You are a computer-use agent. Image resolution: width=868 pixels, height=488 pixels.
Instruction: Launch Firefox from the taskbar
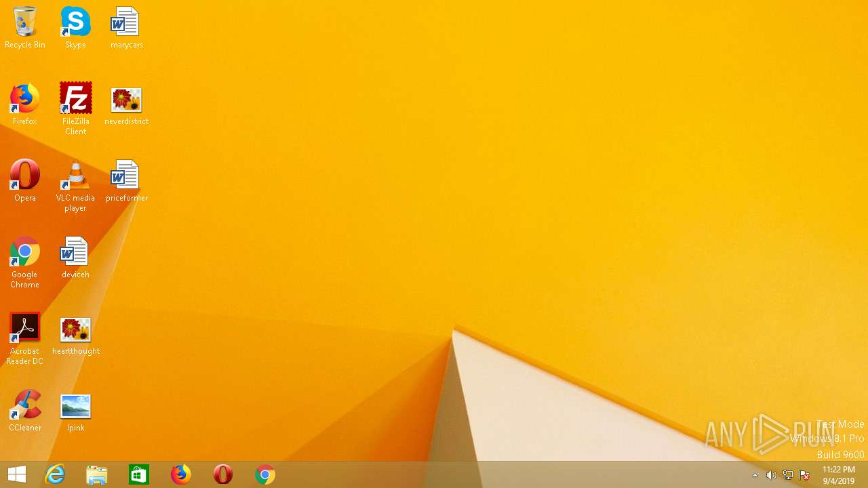pyautogui.click(x=181, y=474)
